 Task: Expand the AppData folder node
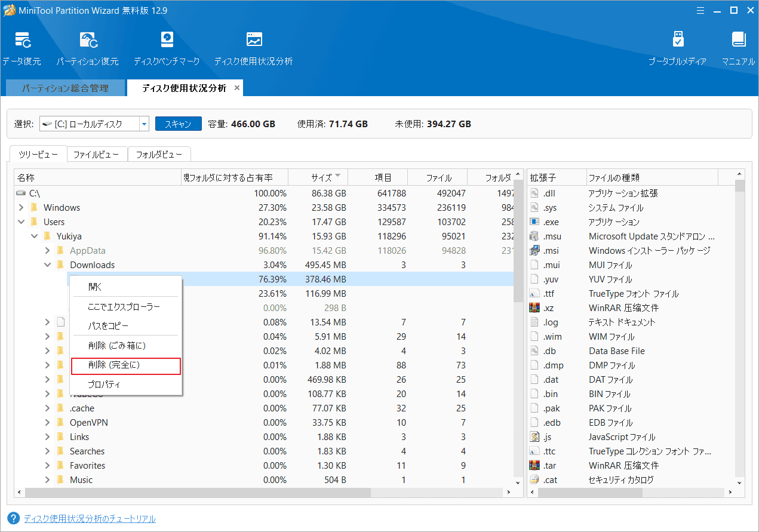click(x=47, y=251)
